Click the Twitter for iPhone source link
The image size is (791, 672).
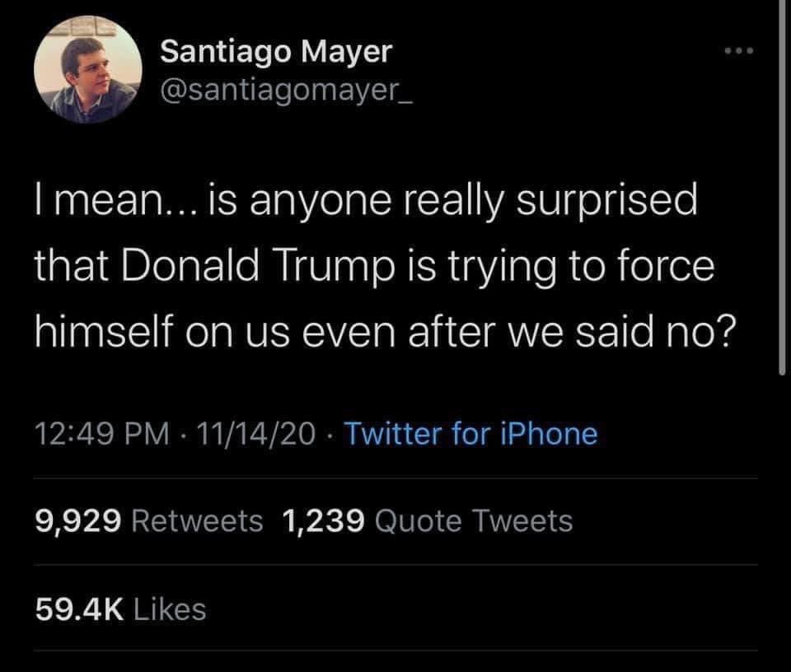click(x=470, y=433)
